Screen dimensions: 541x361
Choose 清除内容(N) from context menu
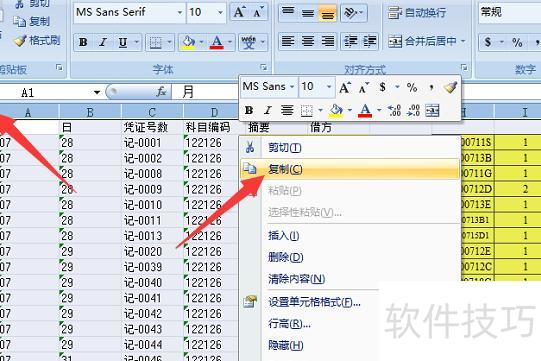tap(350, 279)
